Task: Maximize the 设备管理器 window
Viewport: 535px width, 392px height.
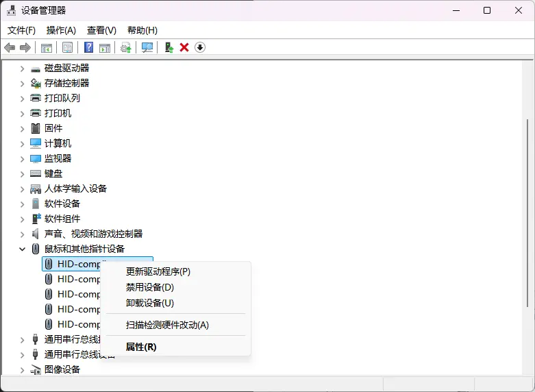Action: pos(487,10)
